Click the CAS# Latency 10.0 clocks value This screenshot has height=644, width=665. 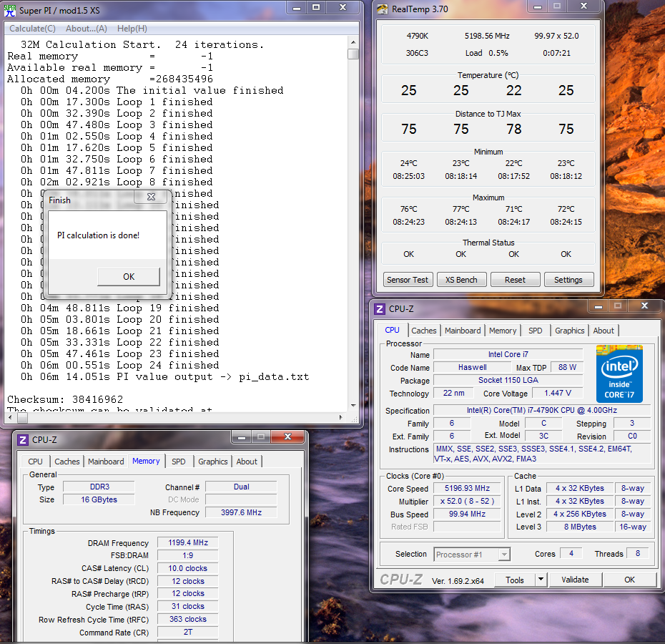pyautogui.click(x=188, y=568)
